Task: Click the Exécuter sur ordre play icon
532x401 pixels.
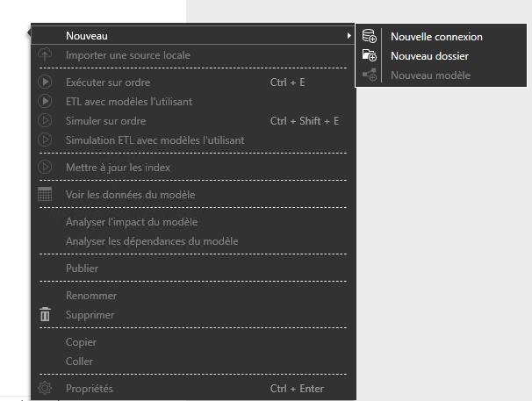Action: 46,82
